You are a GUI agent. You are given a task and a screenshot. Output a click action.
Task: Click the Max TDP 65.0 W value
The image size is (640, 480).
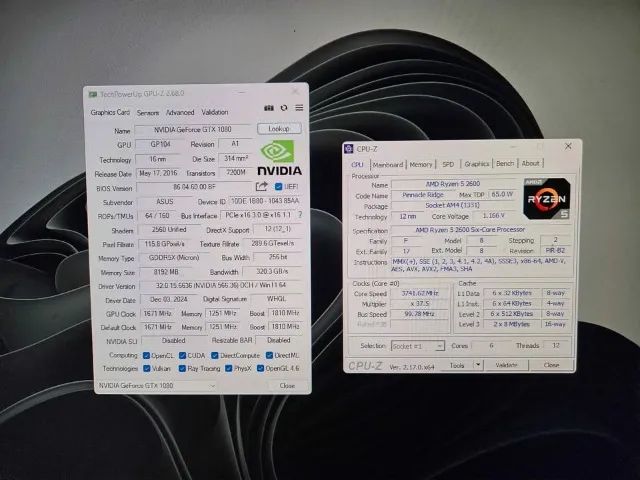tap(502, 194)
